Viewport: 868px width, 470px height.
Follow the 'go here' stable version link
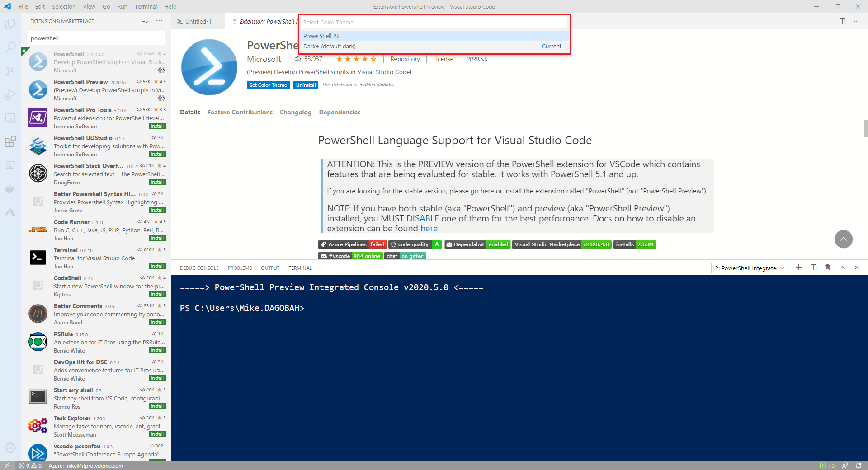click(x=482, y=191)
